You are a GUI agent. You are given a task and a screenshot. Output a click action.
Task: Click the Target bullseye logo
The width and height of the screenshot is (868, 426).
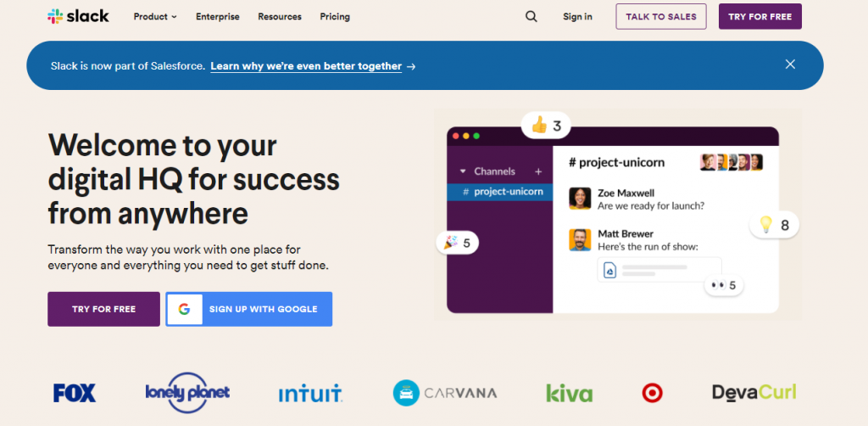[652, 393]
